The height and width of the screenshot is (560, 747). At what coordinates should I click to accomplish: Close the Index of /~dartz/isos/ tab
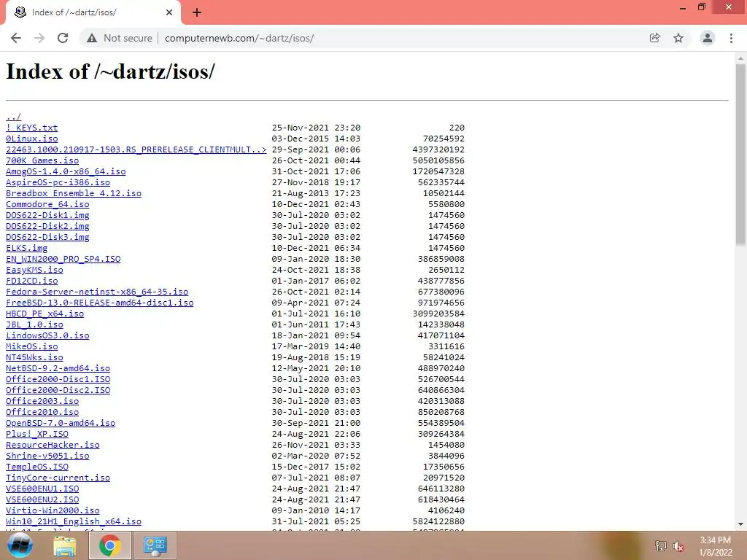[x=169, y=12]
